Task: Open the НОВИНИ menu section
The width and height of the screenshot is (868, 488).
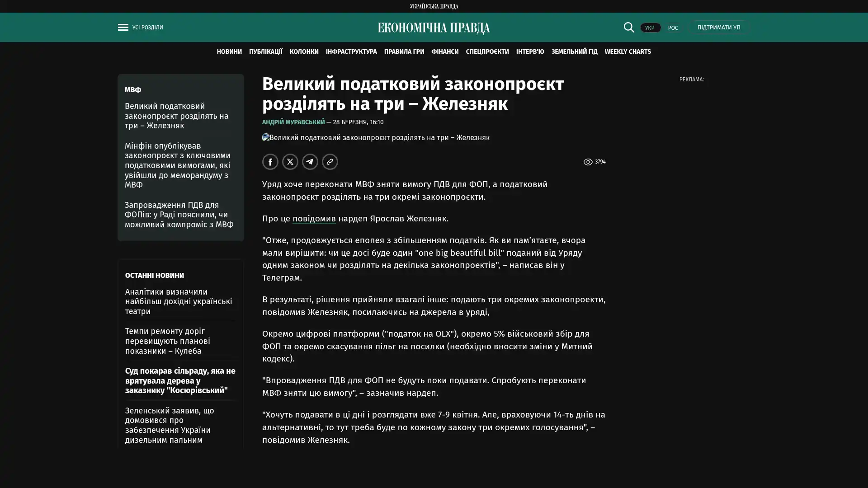Action: tap(229, 52)
